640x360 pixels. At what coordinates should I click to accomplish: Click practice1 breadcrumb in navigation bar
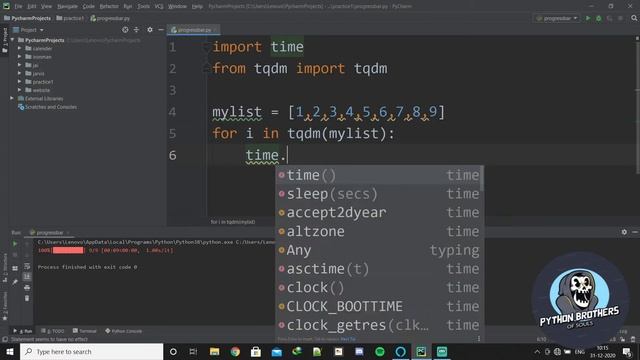pyautogui.click(x=70, y=18)
